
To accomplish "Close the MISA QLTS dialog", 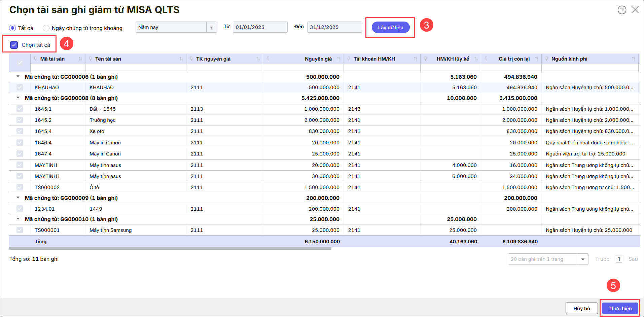I will (x=635, y=9).
